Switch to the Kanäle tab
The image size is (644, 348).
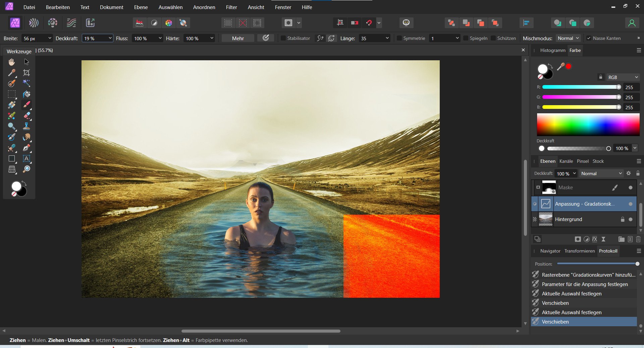tap(566, 161)
